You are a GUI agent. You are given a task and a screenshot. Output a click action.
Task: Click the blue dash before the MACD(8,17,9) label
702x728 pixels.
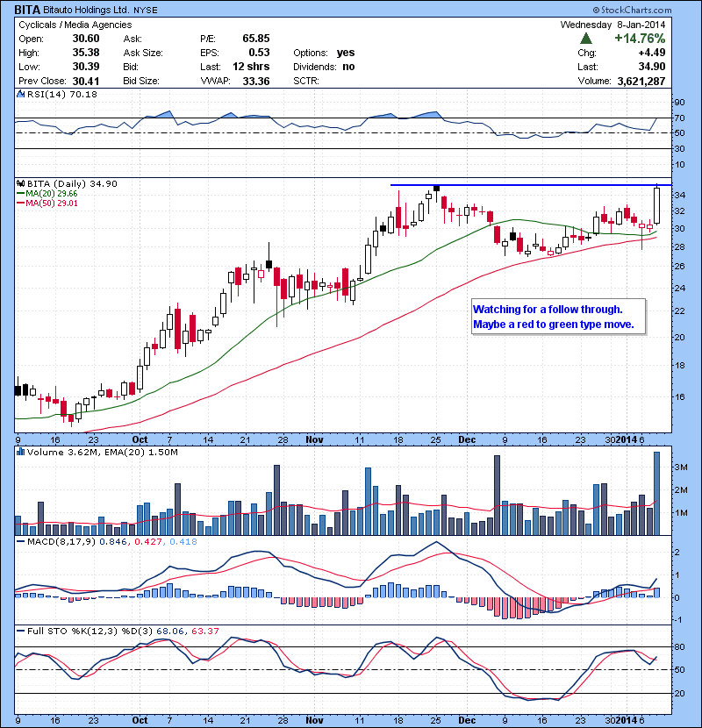click(20, 541)
